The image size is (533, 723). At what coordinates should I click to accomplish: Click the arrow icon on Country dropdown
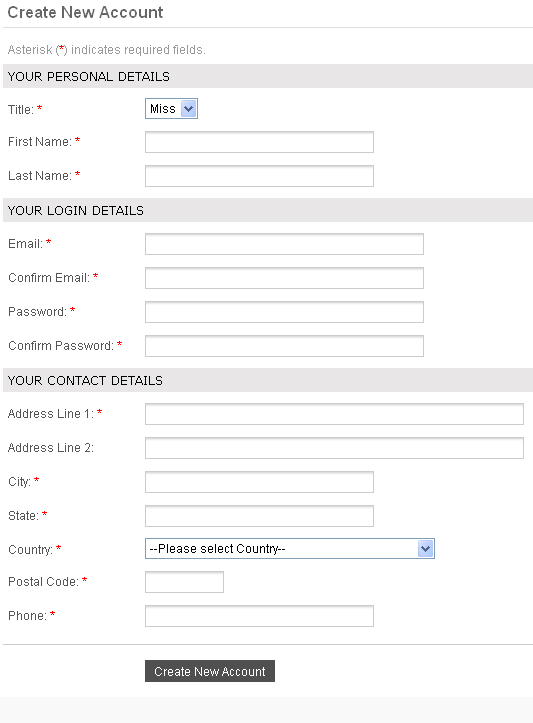click(426, 549)
